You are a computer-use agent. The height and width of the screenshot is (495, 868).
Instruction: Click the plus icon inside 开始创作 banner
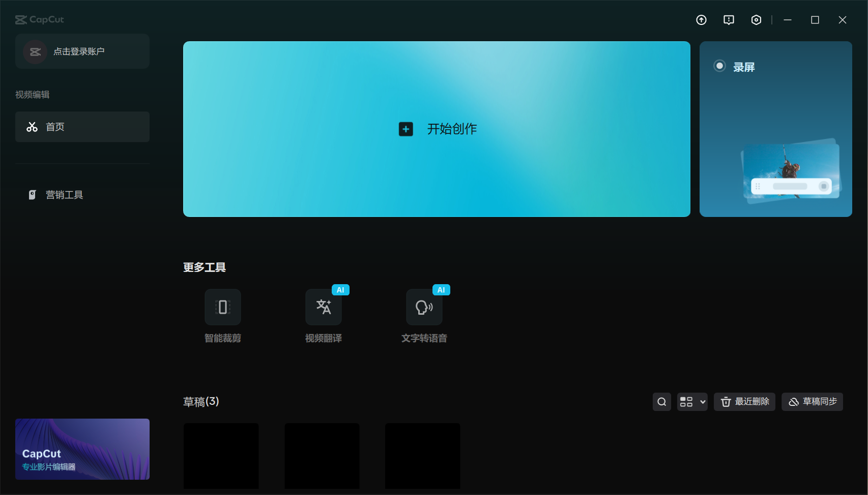coord(406,129)
